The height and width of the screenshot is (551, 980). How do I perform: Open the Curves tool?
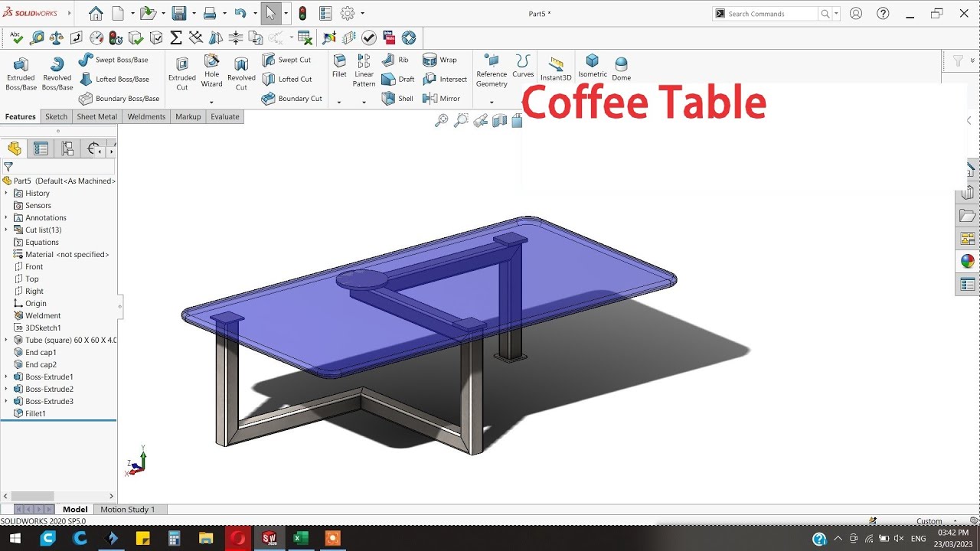point(523,66)
